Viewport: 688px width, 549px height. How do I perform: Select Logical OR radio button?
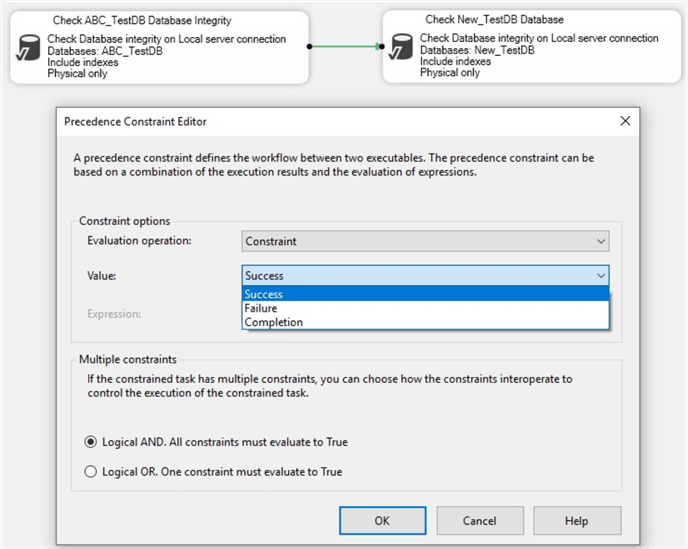click(x=91, y=471)
